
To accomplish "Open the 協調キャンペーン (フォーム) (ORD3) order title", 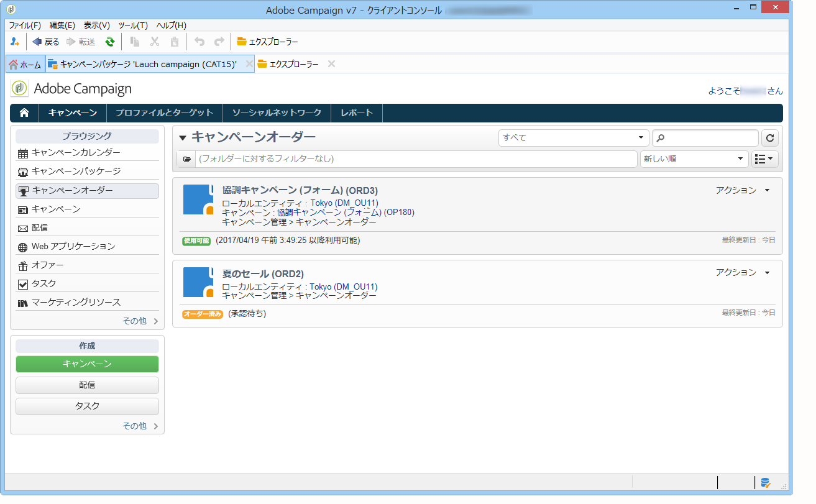I will [x=300, y=190].
